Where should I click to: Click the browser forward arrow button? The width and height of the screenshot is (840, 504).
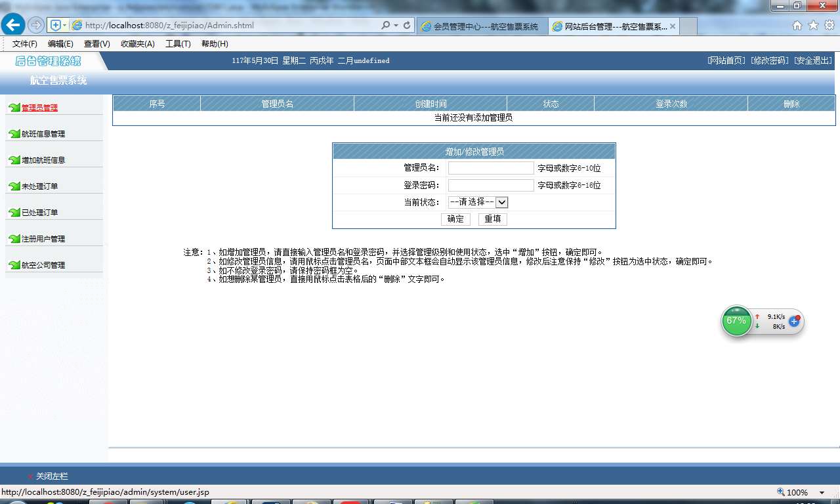pyautogui.click(x=36, y=26)
